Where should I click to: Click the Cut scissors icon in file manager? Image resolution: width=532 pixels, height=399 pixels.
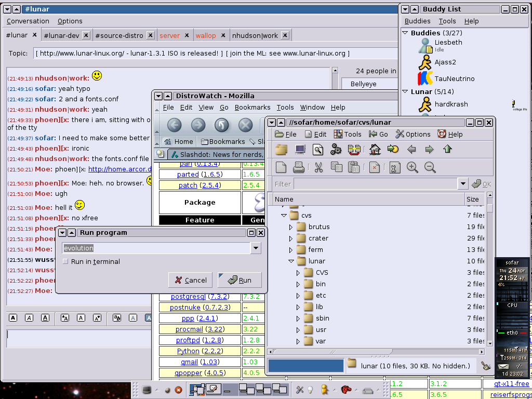pos(318,167)
